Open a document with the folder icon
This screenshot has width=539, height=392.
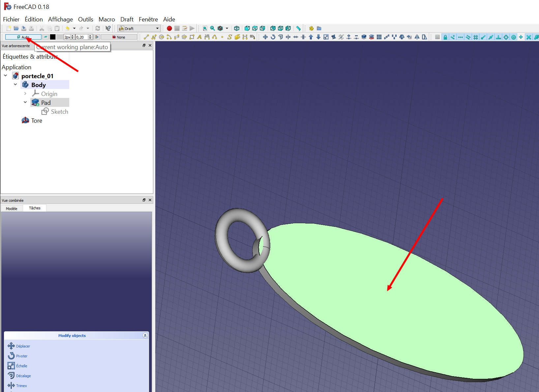16,28
